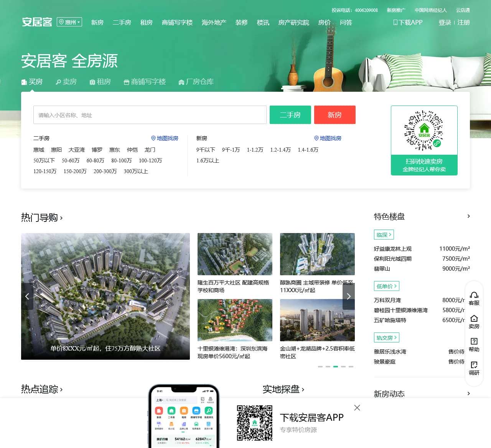This screenshot has height=448, width=491.
Task: Open 房产研究院 in the top navigation
Action: click(294, 23)
